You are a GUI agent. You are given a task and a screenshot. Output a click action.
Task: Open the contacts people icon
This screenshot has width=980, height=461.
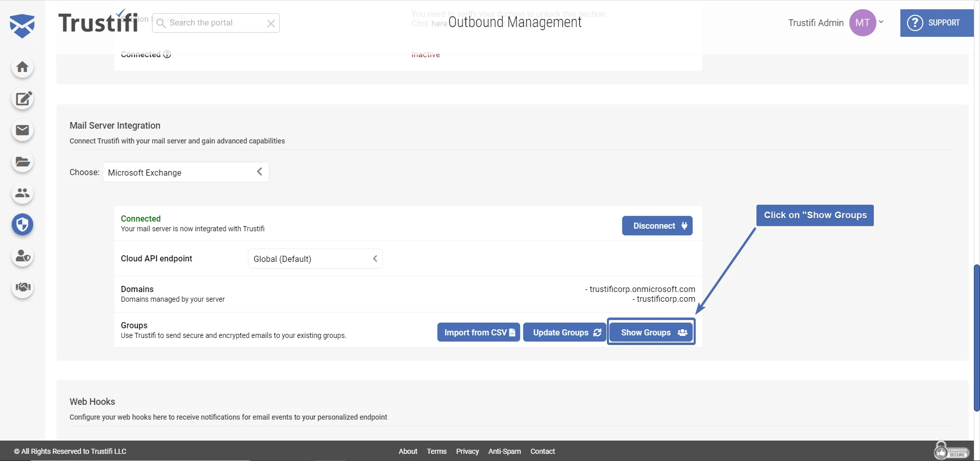[x=22, y=193]
